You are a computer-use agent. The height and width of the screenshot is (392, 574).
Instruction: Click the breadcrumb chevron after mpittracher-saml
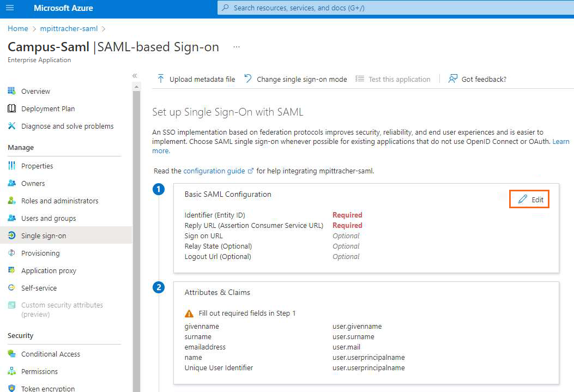103,28
